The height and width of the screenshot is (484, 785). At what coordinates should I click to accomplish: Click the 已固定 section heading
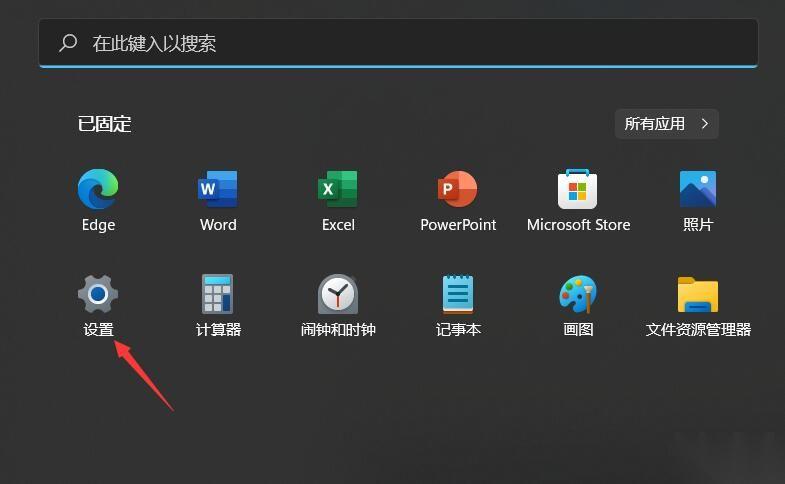[x=104, y=124]
